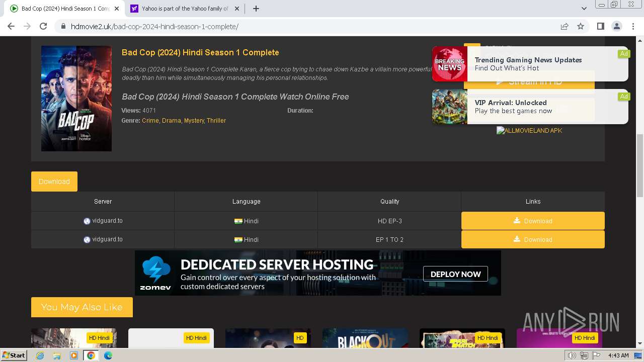Click Hindi flag in EP 1 TO 2 row

(238, 240)
